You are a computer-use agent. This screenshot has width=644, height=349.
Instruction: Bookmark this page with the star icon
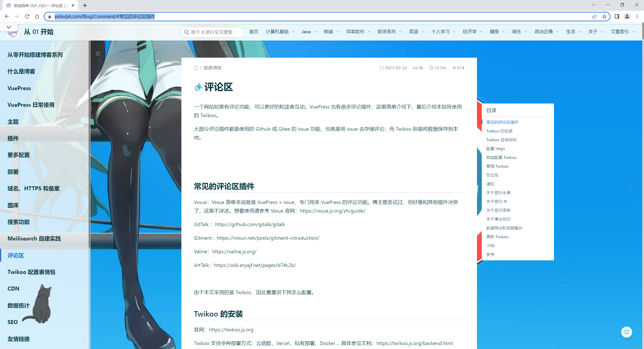point(604,17)
